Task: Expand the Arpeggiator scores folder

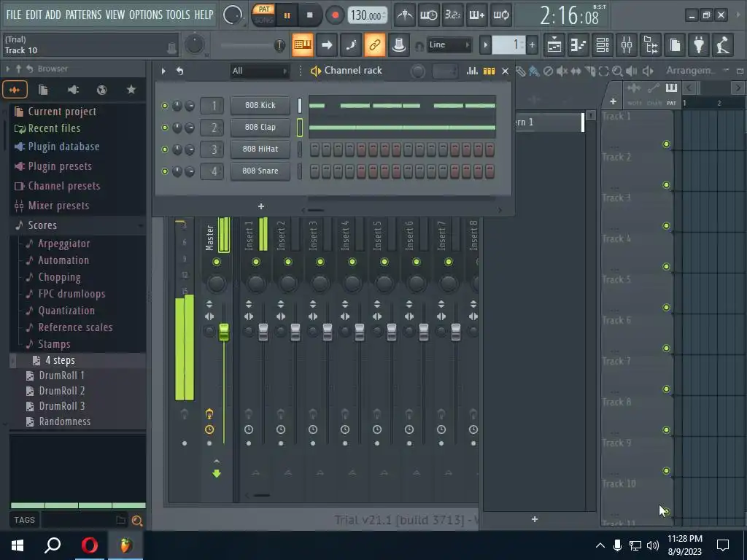Action: [x=64, y=244]
